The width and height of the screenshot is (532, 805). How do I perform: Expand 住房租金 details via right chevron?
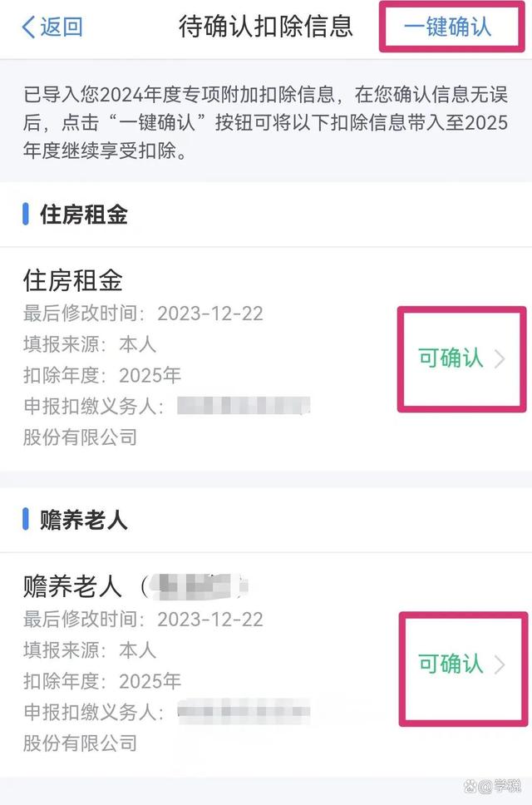coord(500,359)
